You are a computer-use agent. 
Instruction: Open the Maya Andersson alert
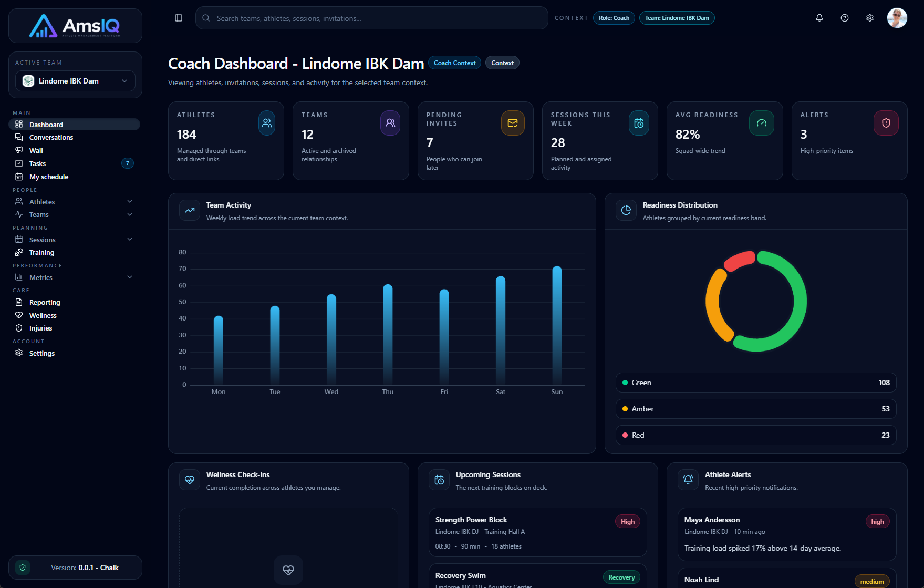787,534
